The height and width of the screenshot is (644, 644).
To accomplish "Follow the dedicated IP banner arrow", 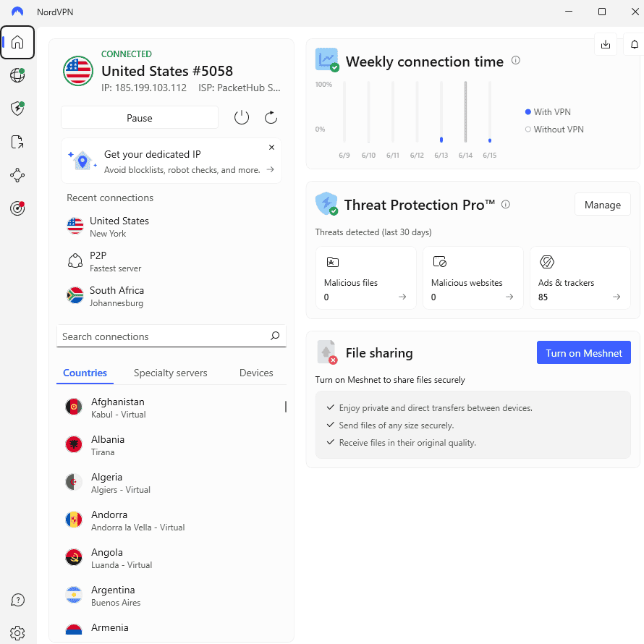I will 270,169.
